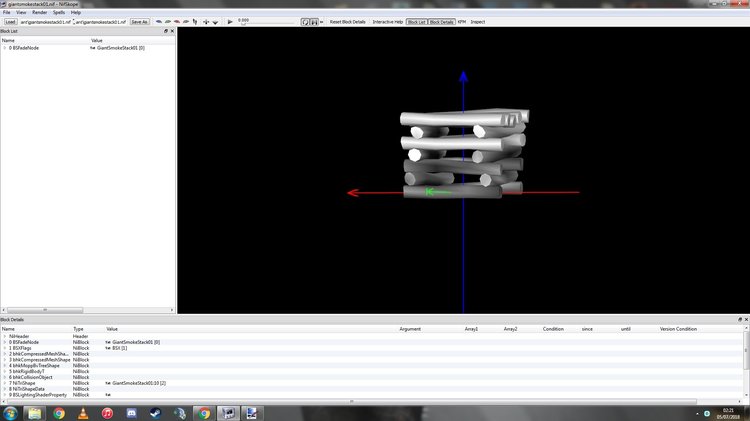750x421 pixels.
Task: Open iTunes from taskbar
Action: click(107, 413)
